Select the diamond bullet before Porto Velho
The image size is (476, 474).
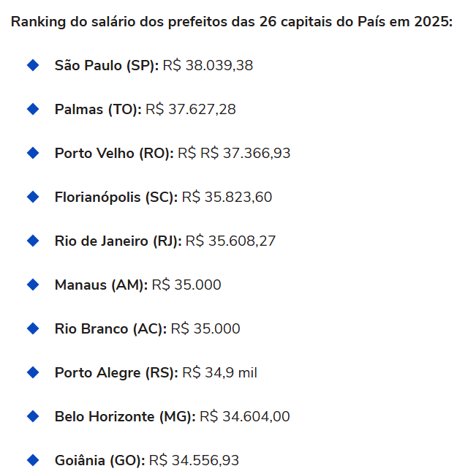pos(33,153)
